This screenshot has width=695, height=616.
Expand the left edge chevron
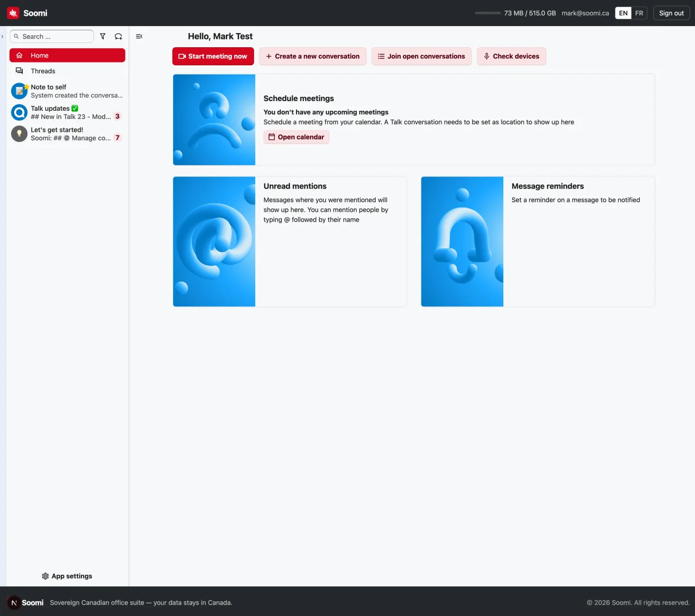[3, 36]
